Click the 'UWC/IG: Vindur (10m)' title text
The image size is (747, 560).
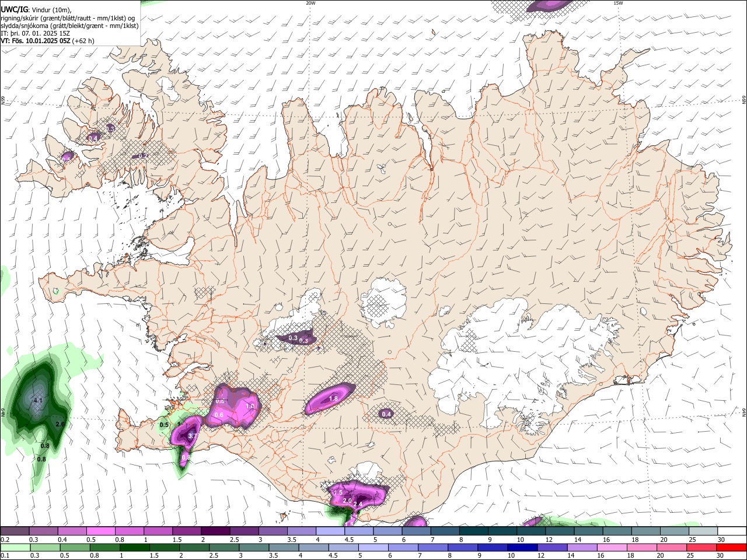pos(36,10)
